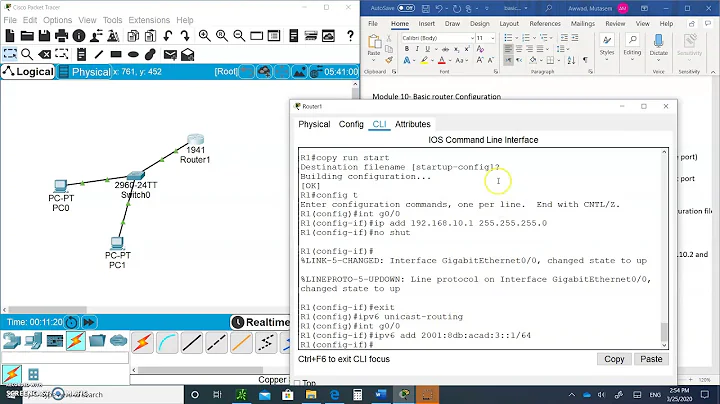The height and width of the screenshot is (404, 720).
Task: Open the Options menu in Packet Tracer
Action: (57, 20)
